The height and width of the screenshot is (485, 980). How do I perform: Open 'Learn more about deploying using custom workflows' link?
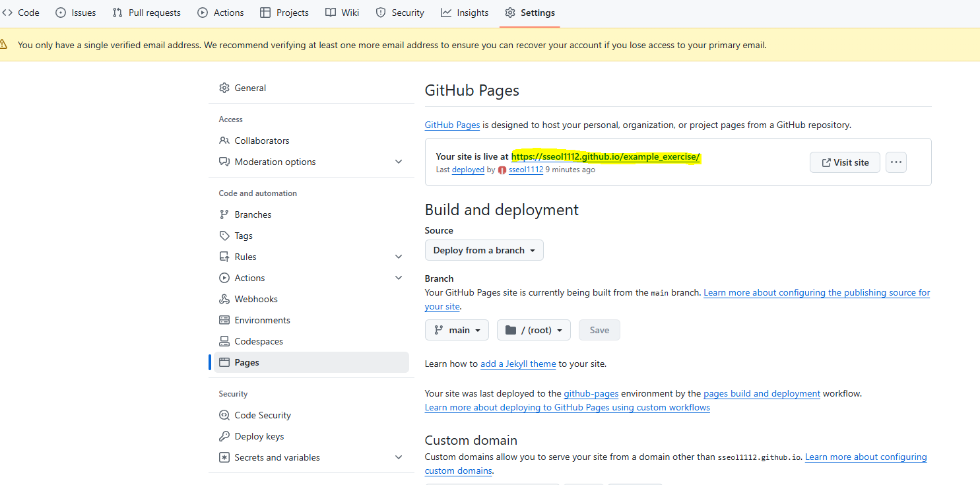[x=568, y=407]
